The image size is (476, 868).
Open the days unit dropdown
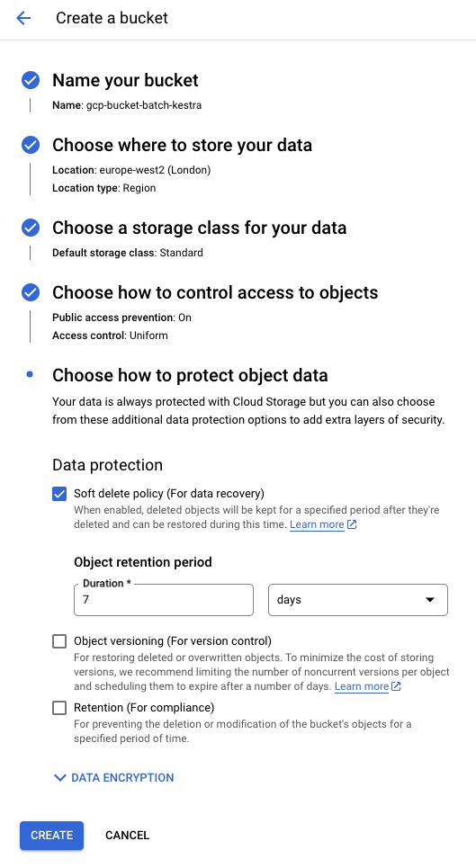coord(358,600)
